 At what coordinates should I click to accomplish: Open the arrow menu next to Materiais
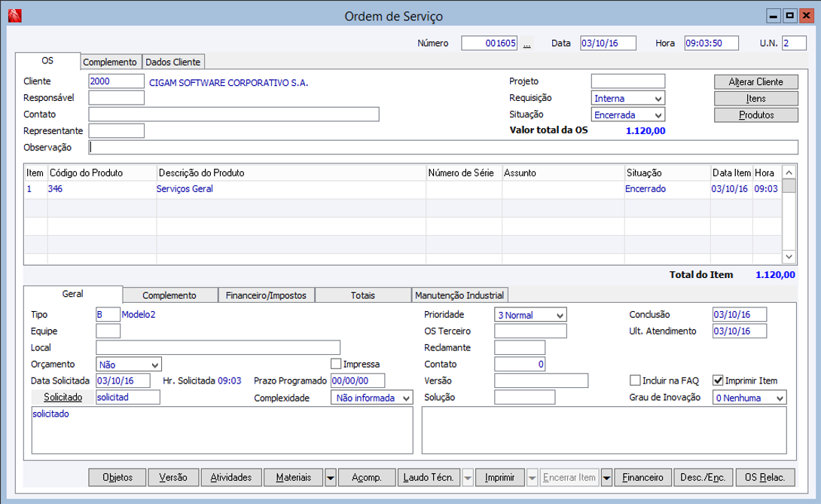click(330, 478)
